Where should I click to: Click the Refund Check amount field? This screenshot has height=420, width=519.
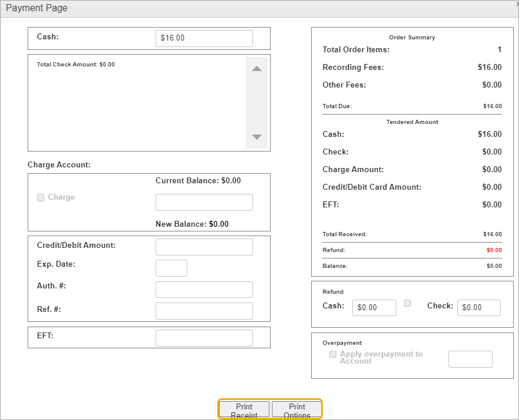click(x=478, y=308)
